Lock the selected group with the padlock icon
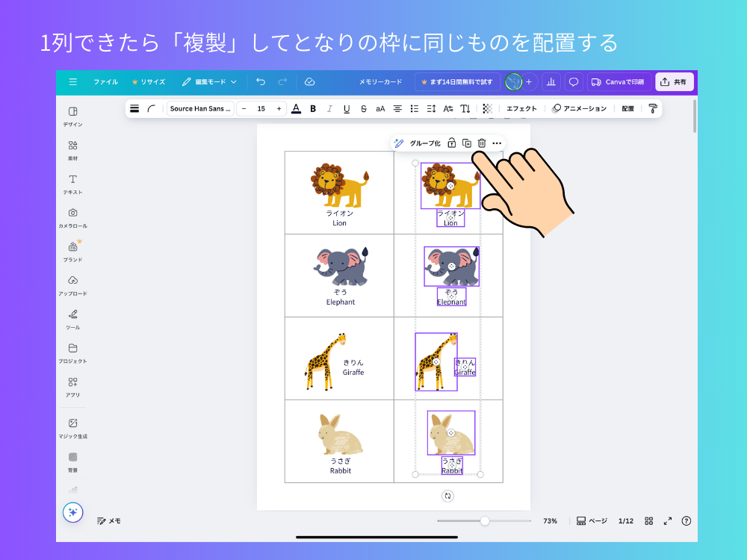 coord(452,143)
